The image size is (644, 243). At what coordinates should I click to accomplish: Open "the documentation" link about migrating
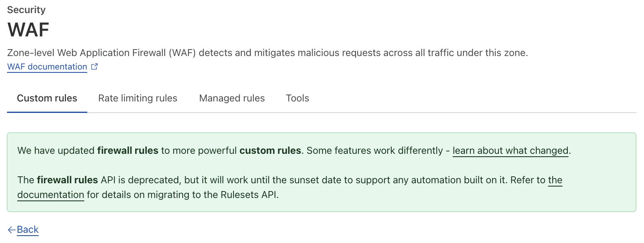[x=50, y=195]
